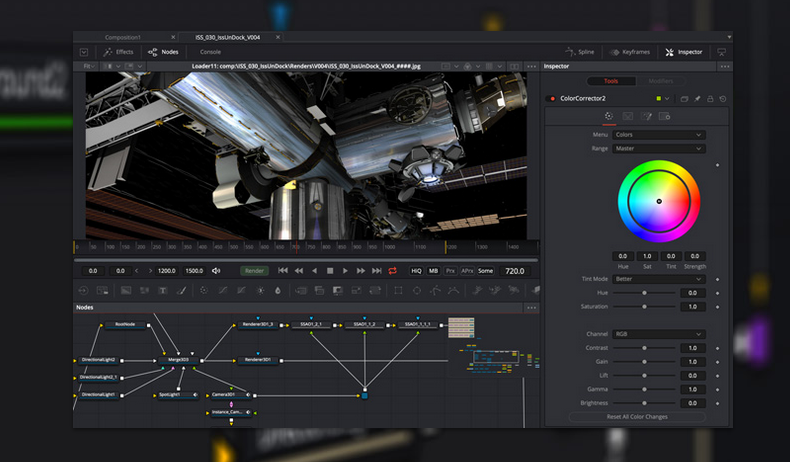Lock the ColorCorrector2 tool

710,99
